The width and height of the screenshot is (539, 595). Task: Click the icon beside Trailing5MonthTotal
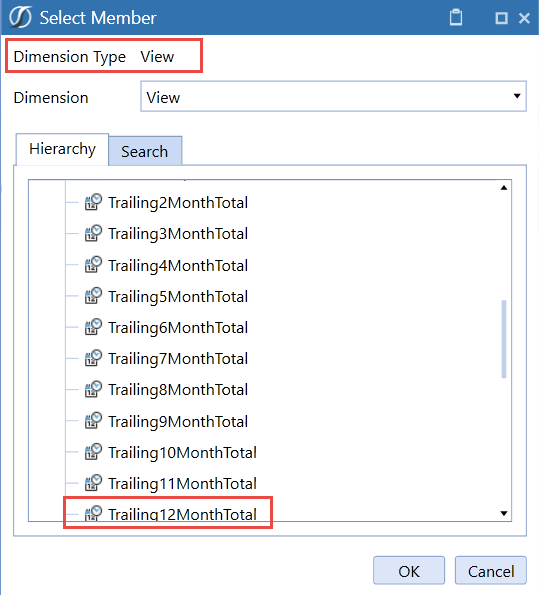pyautogui.click(x=93, y=296)
